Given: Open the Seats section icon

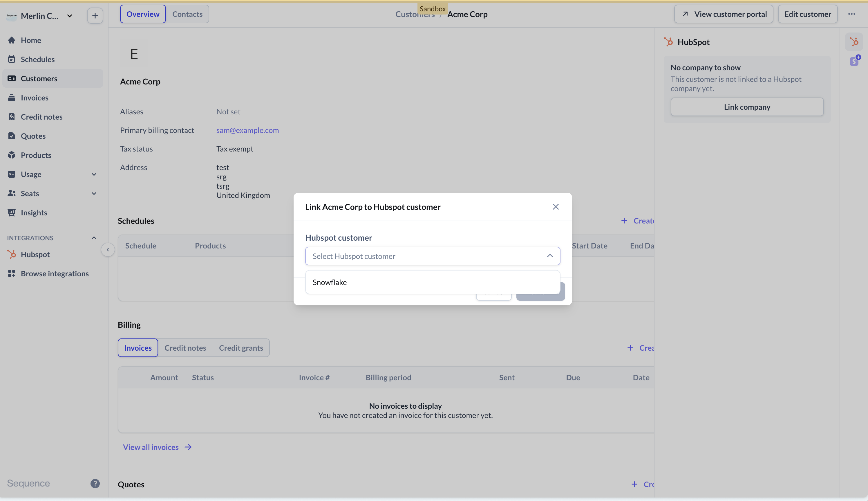Looking at the screenshot, I should click(12, 193).
